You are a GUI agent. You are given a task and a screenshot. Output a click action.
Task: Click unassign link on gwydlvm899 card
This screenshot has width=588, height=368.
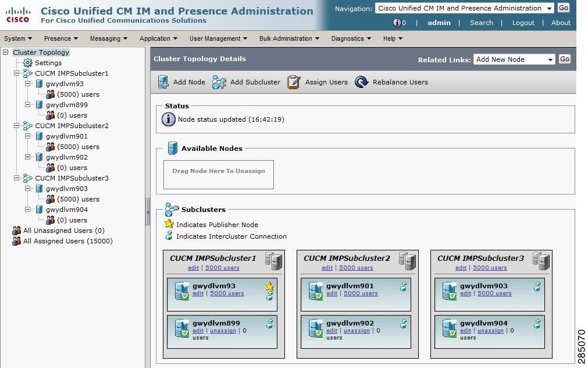[x=223, y=331]
